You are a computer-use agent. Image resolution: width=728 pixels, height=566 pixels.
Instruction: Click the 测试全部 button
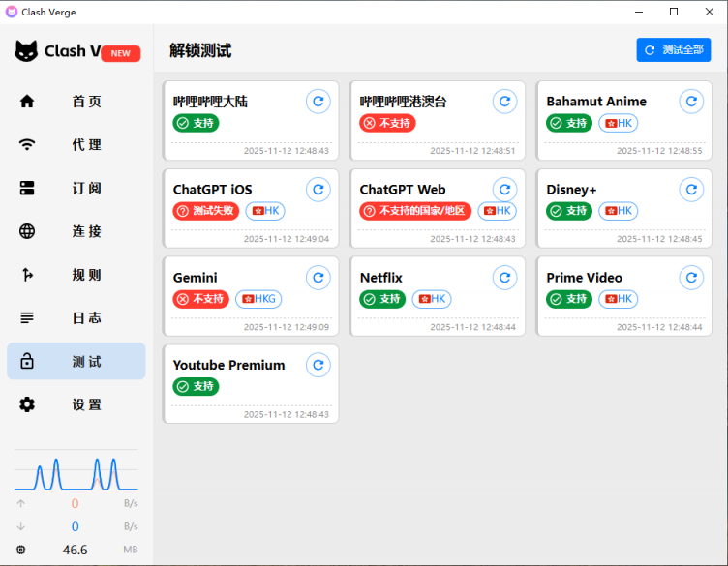pyautogui.click(x=674, y=50)
